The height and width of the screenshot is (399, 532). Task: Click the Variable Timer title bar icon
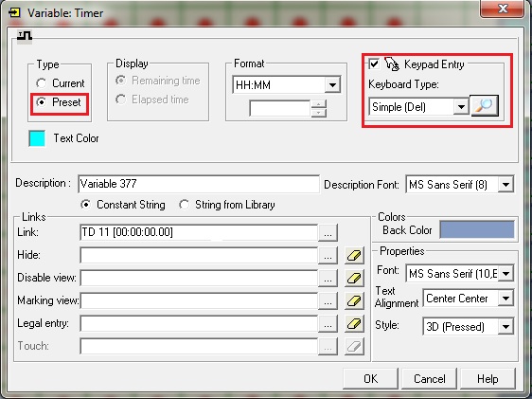pos(14,13)
